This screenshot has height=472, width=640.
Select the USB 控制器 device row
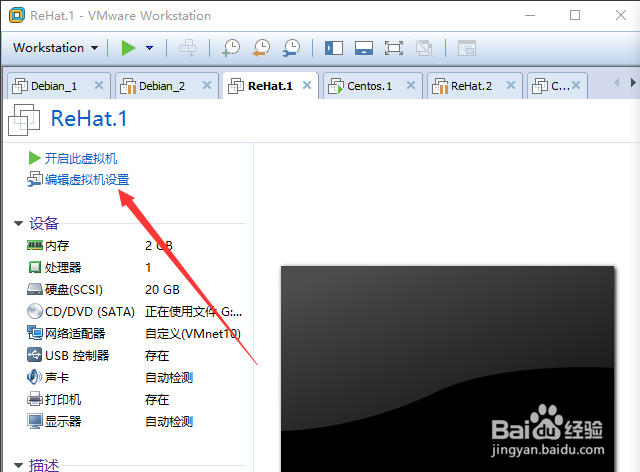pos(135,356)
